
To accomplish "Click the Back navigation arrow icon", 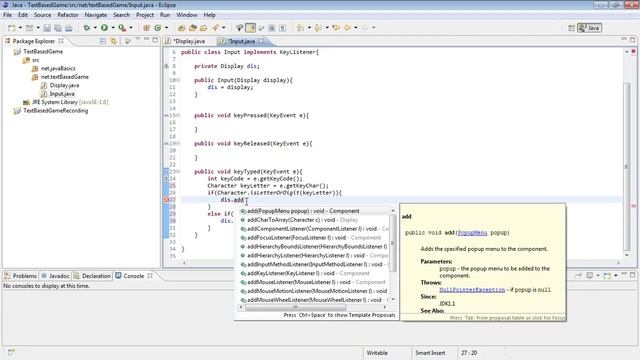I will pos(347,28).
